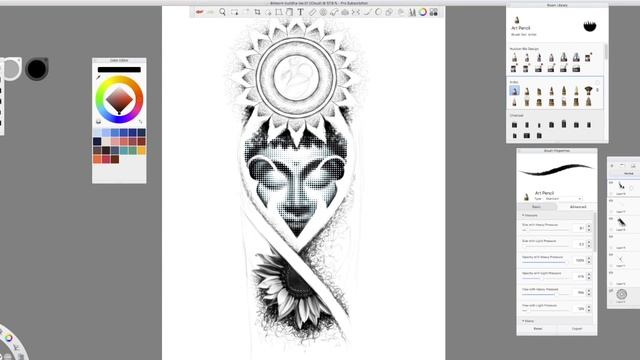The width and height of the screenshot is (640, 360).
Task: Adjust Opacity with Heavy Pressure slider
Action: point(545,262)
